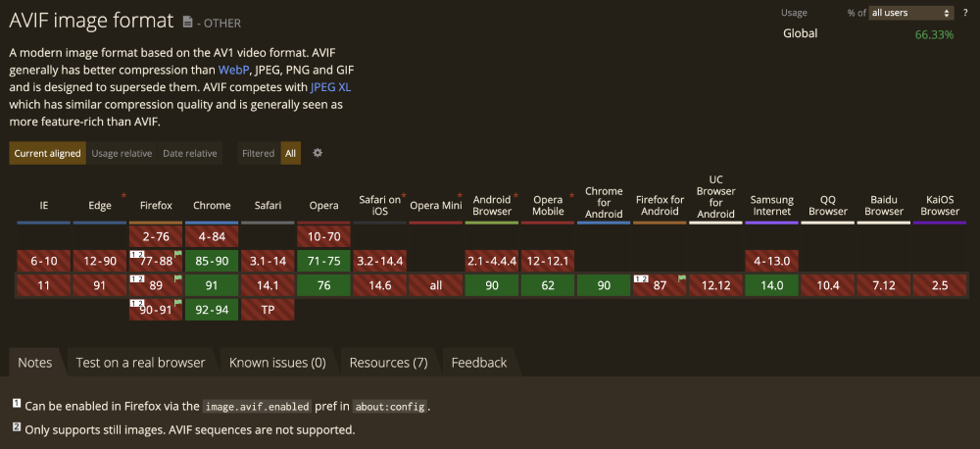Click the asterisk next to Edge header
This screenshot has width=980, height=449.
(x=123, y=197)
